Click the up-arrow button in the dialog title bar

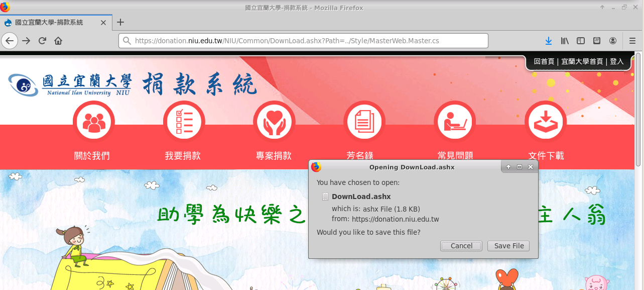(x=508, y=167)
